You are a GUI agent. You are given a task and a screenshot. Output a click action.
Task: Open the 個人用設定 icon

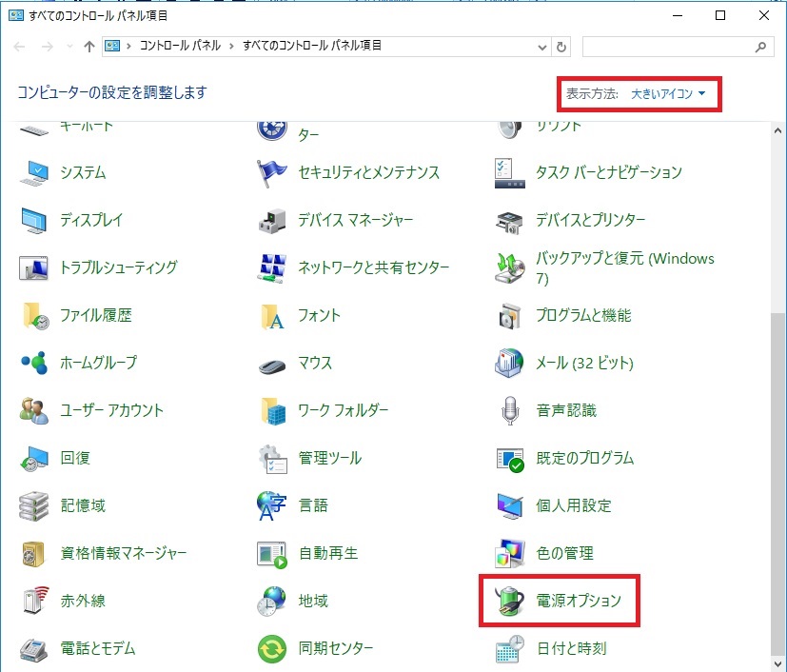pos(509,505)
